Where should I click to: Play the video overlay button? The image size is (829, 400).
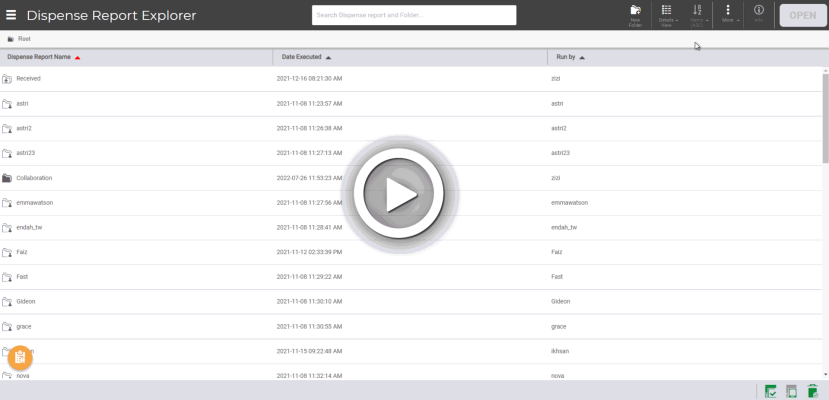[401, 194]
